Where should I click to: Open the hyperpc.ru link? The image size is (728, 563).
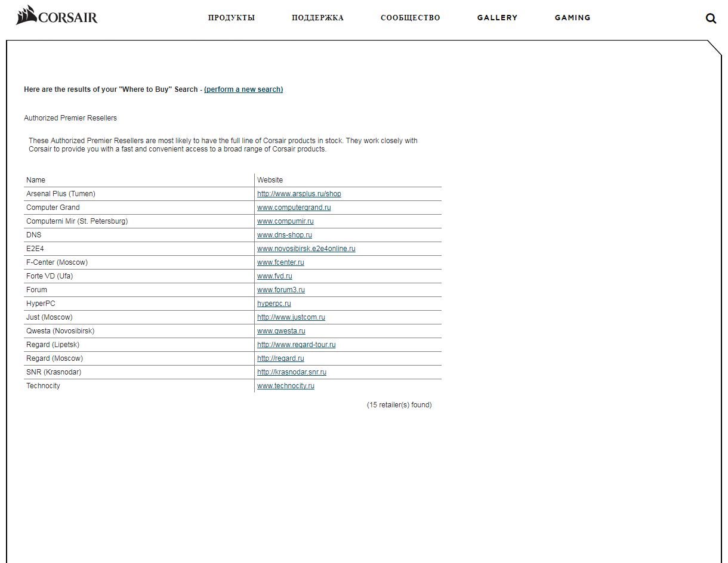pos(274,304)
